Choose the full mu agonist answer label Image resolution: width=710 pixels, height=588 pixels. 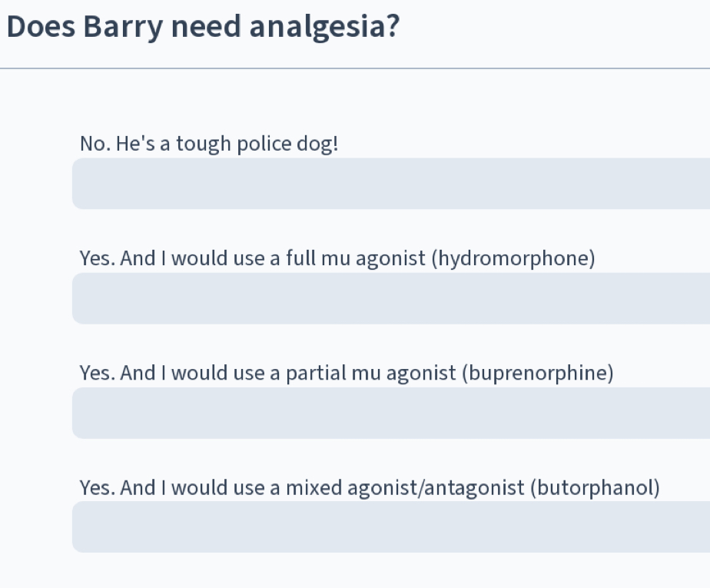click(x=337, y=259)
